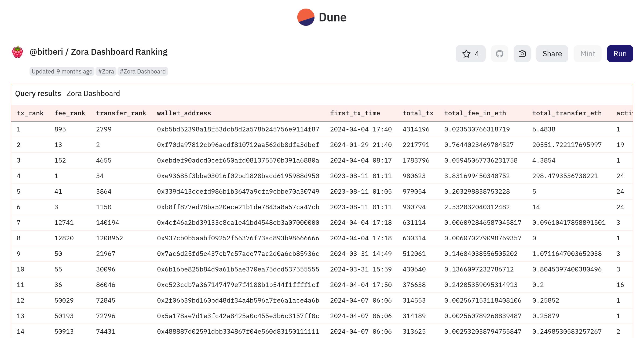
Task: Click total fee value 0.7644023469704527
Action: tap(479, 145)
